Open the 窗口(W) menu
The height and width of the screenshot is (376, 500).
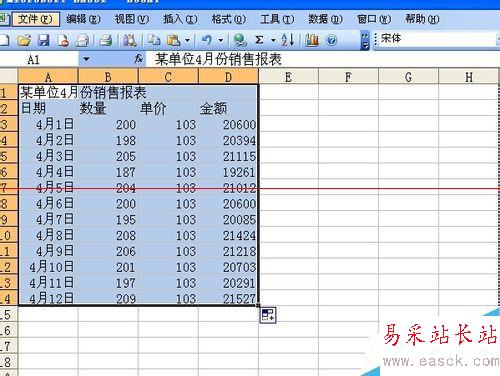(374, 19)
